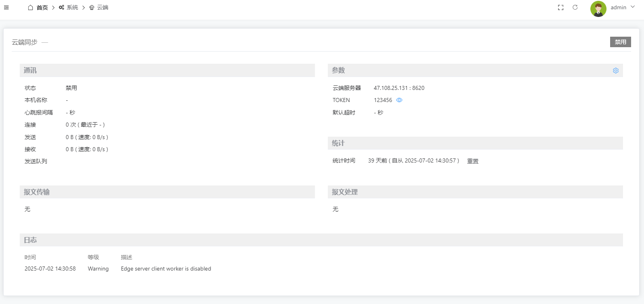Click the 报文处理 section header

[345, 192]
